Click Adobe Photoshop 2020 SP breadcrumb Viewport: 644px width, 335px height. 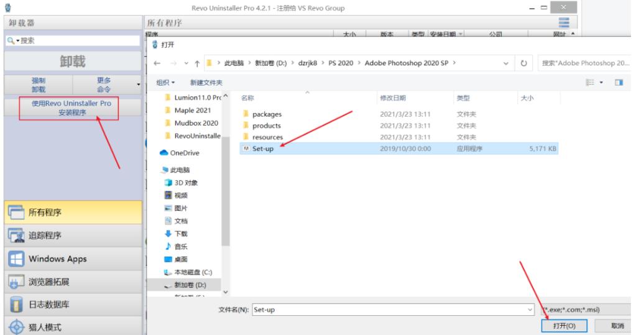[x=407, y=63]
